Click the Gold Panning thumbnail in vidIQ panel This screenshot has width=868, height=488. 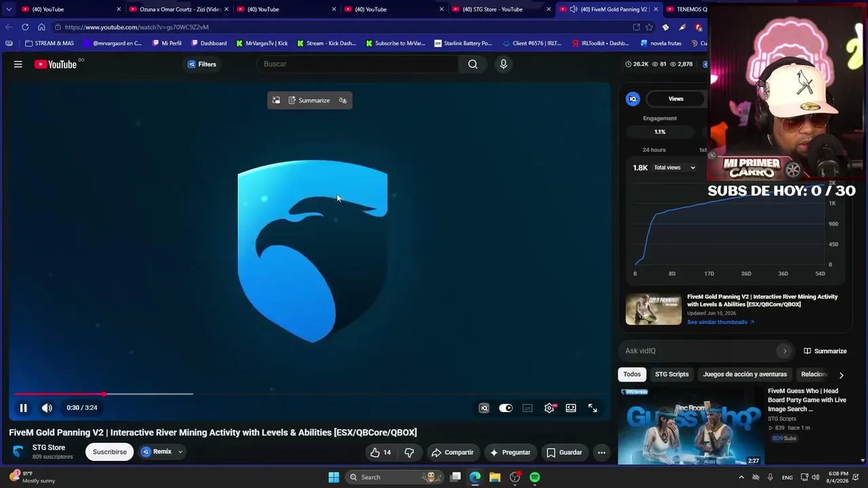click(x=654, y=309)
